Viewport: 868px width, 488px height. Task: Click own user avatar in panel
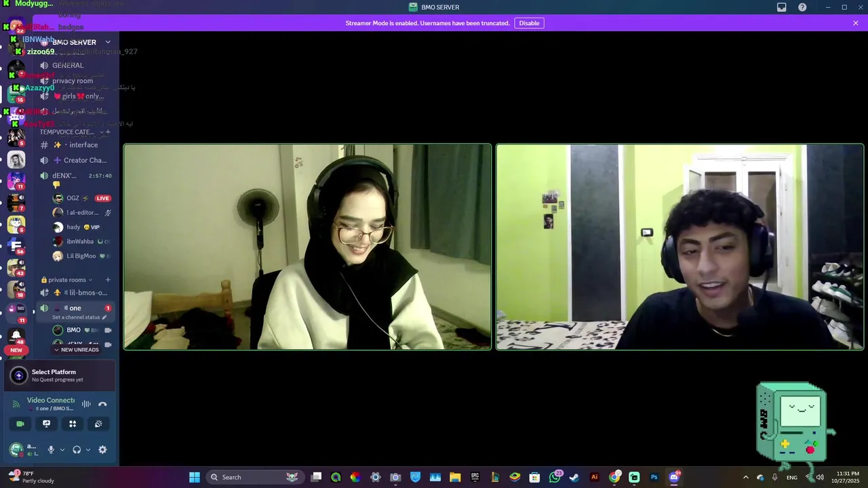tap(16, 449)
